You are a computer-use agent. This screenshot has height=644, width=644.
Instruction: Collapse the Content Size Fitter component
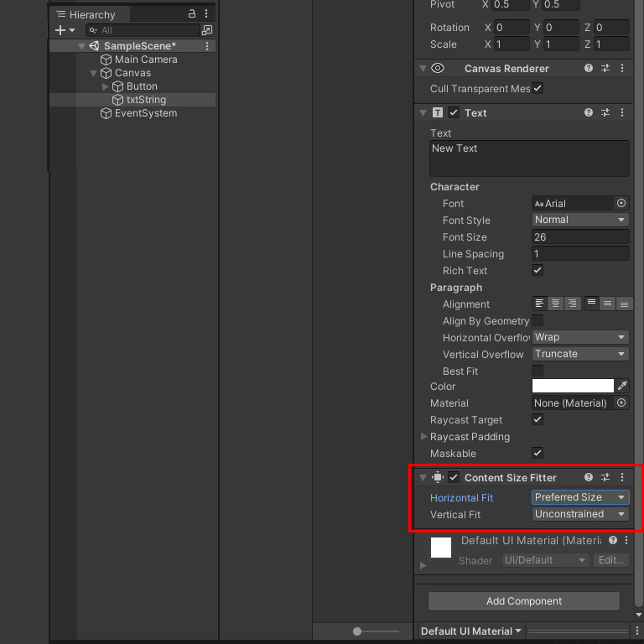coord(423,478)
